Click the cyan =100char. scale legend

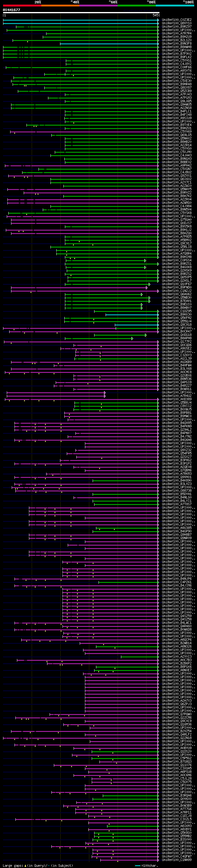tap(147, 865)
